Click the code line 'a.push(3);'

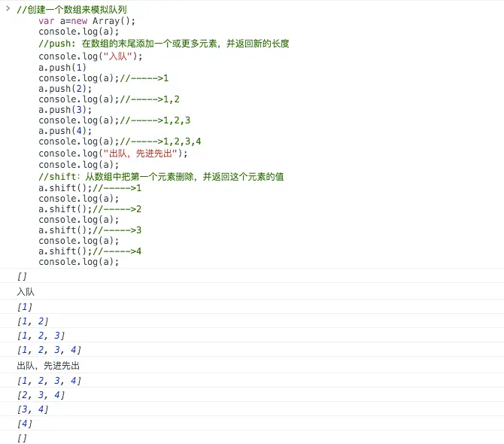pyautogui.click(x=65, y=110)
